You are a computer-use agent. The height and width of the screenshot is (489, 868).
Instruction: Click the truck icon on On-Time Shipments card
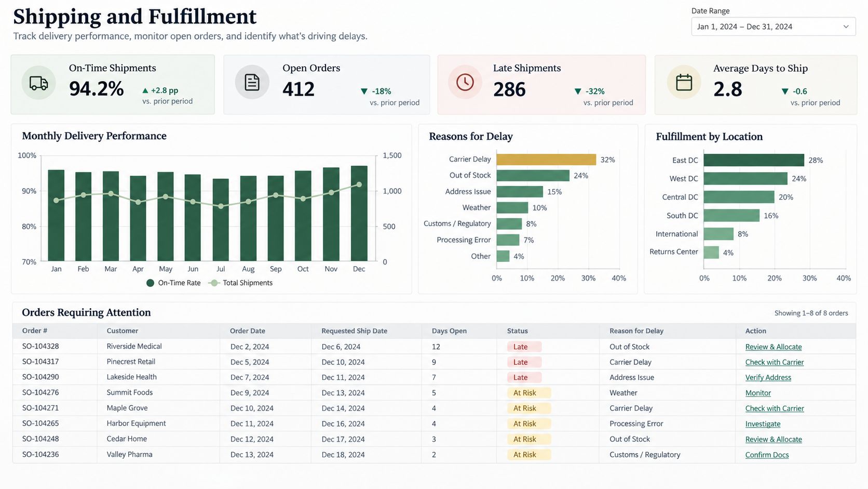39,83
